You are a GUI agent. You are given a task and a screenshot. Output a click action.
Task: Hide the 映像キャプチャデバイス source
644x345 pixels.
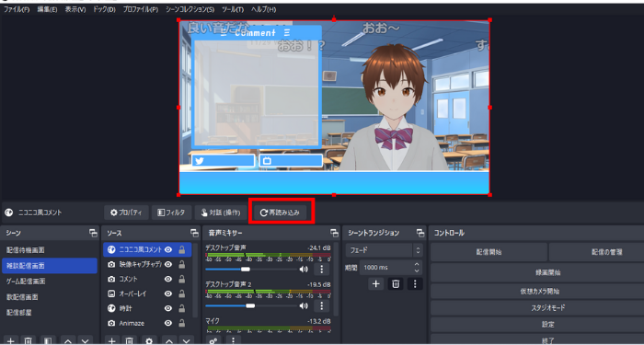point(168,264)
